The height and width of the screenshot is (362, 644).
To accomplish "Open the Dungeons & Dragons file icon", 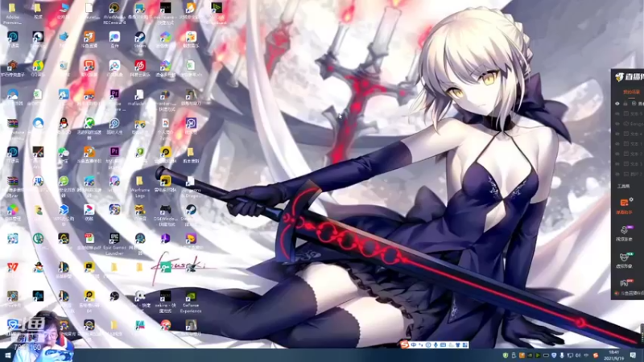I will tap(191, 182).
